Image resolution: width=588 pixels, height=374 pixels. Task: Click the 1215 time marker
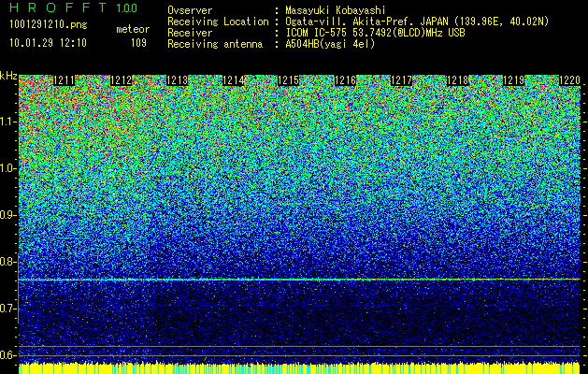[289, 80]
